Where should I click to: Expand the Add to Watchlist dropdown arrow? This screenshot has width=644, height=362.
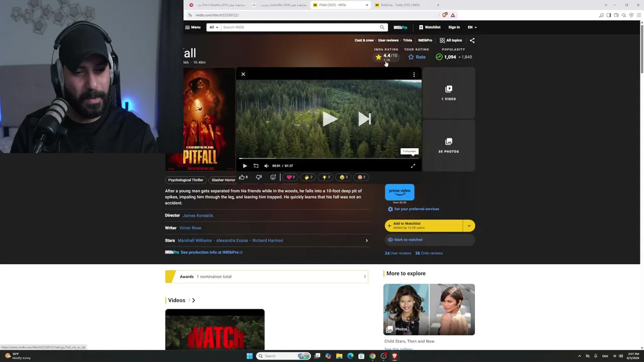(469, 226)
